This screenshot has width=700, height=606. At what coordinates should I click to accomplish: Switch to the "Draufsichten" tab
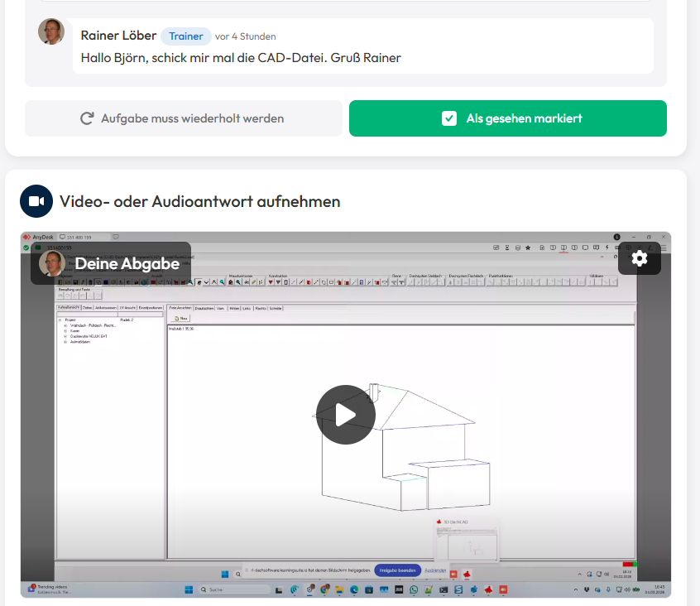204,307
